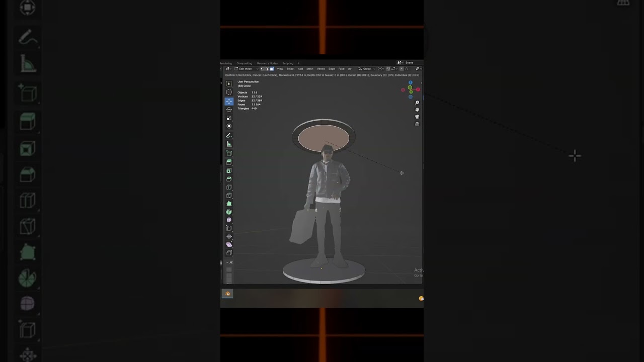
Task: Switch perspective/orthographic with the grid icon
Action: 417,124
